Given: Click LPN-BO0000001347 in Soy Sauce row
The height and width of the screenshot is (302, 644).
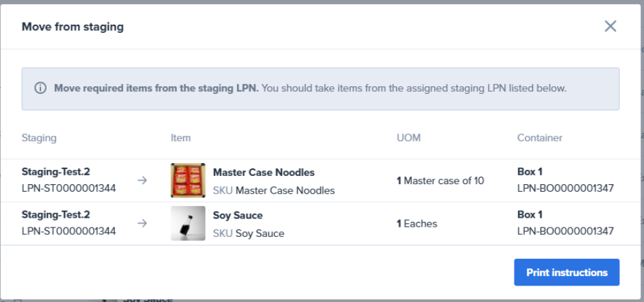Looking at the screenshot, I should click(565, 231).
